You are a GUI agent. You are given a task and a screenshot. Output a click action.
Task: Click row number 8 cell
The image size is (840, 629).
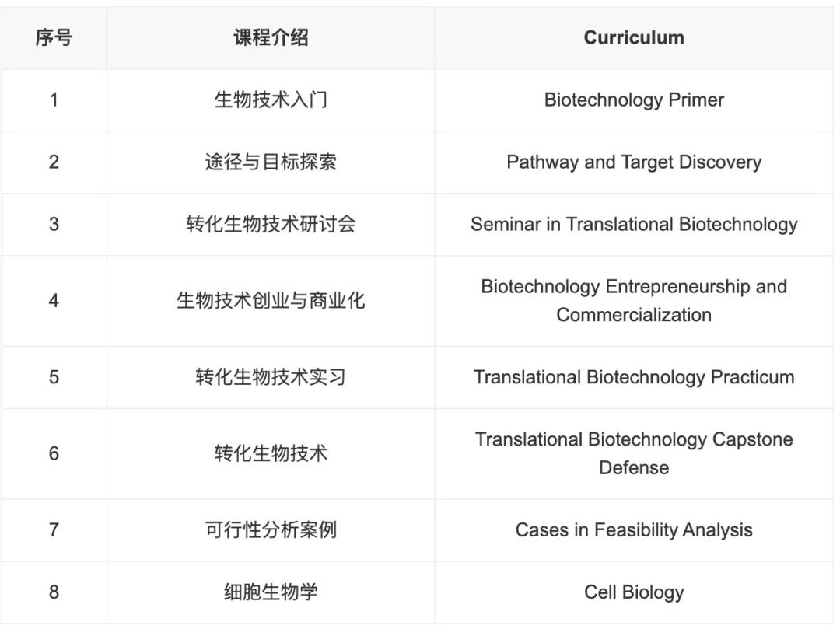point(54,592)
